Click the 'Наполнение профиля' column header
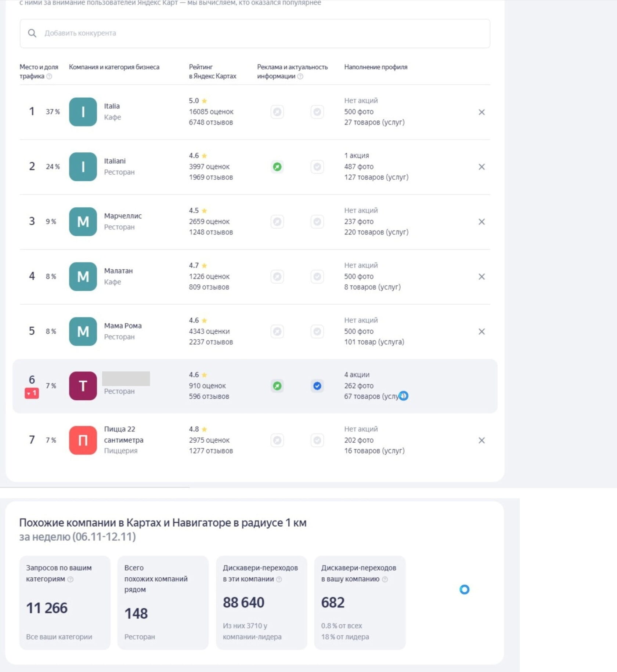This screenshot has height=672, width=617. click(x=376, y=67)
